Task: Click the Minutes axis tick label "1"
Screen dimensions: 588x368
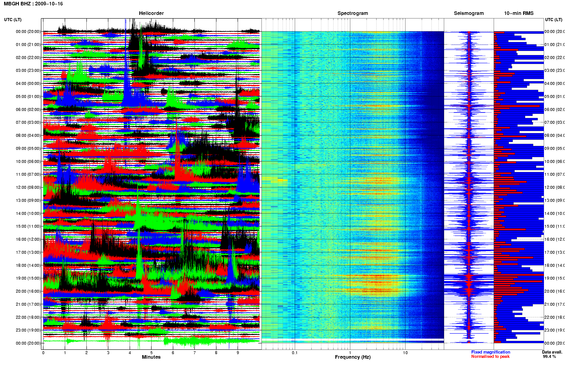Action: (x=65, y=353)
